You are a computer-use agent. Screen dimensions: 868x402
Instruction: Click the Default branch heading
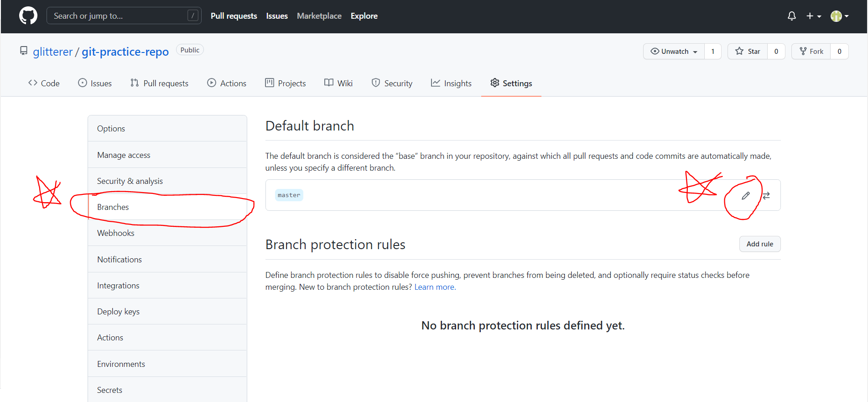[x=310, y=126]
